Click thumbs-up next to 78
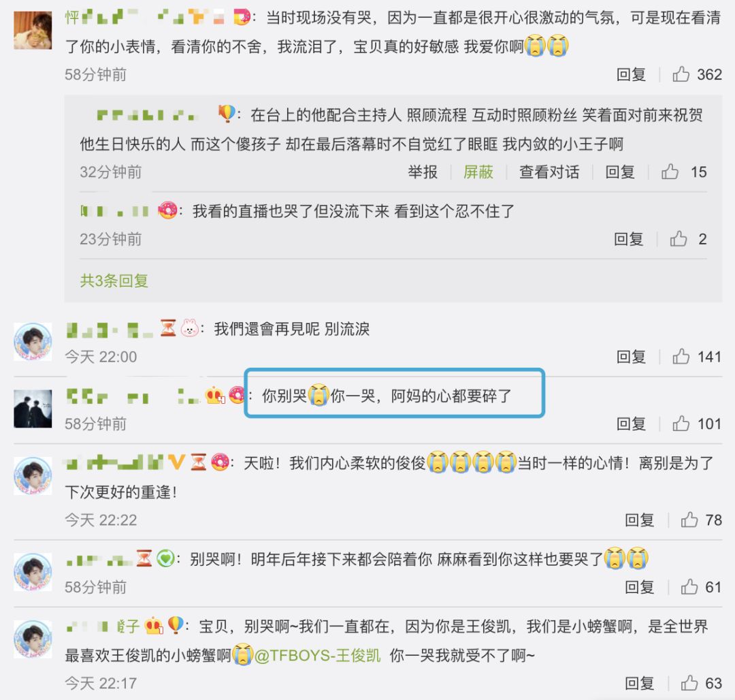735x700 pixels. [x=689, y=520]
